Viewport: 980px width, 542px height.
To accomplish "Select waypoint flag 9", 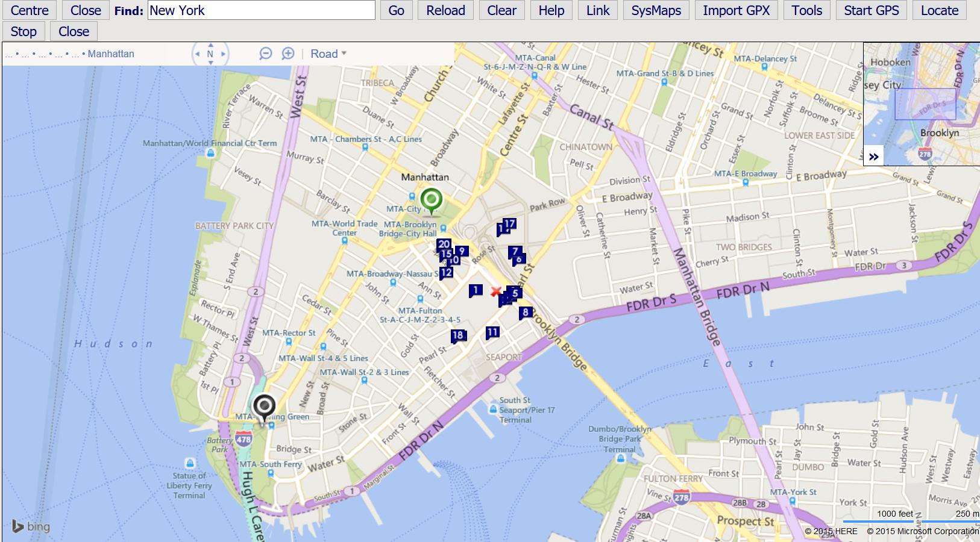I will (462, 252).
